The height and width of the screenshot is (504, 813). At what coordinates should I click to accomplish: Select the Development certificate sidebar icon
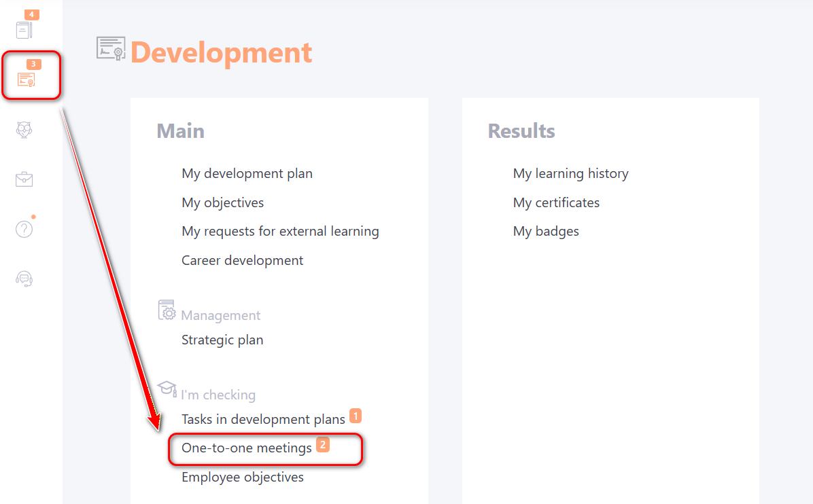pos(27,79)
